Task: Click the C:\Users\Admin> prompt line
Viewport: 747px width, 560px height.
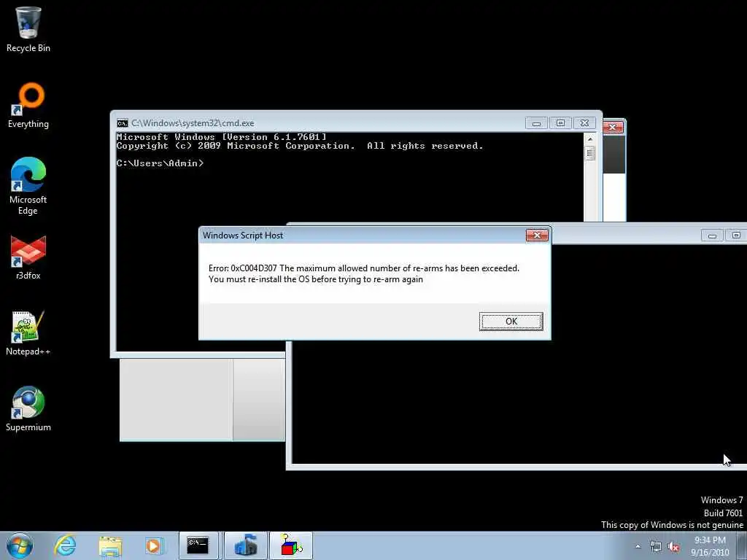Action: coord(160,163)
